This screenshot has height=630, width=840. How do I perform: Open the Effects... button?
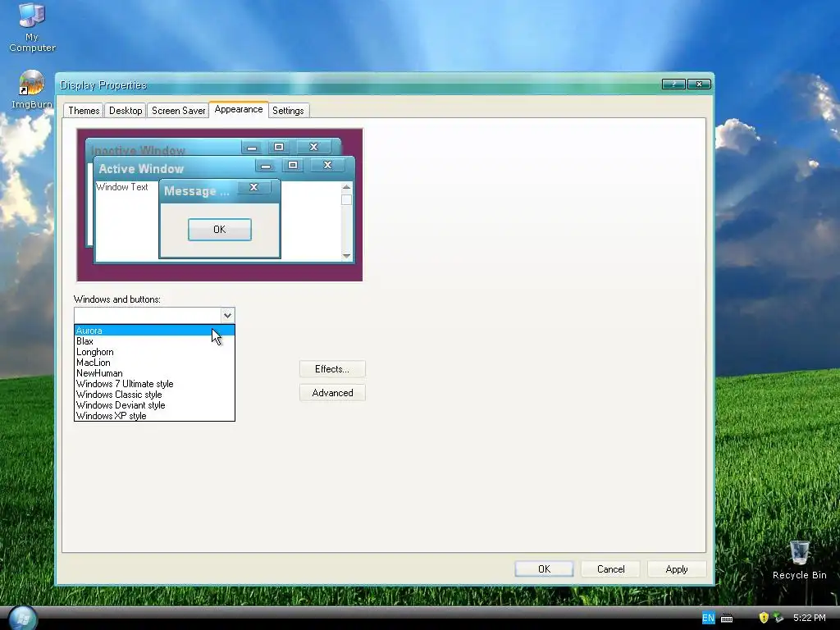[x=332, y=369]
